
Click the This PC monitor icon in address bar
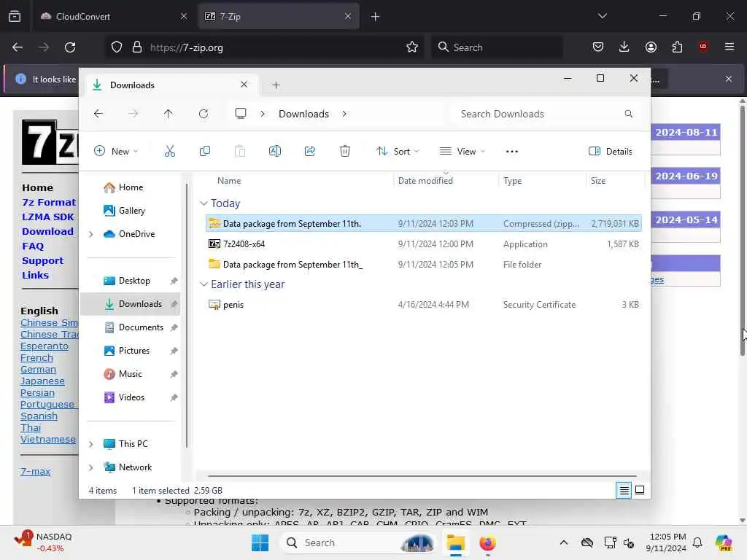[x=241, y=113]
